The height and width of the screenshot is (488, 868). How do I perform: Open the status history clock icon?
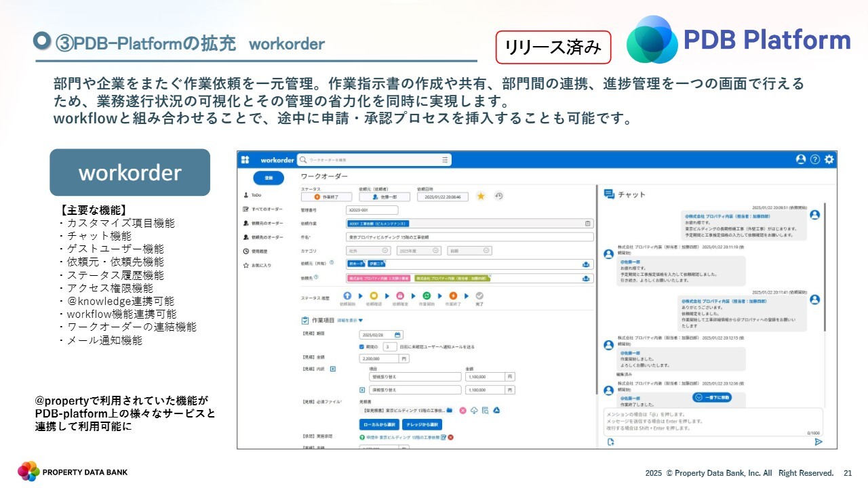498,197
